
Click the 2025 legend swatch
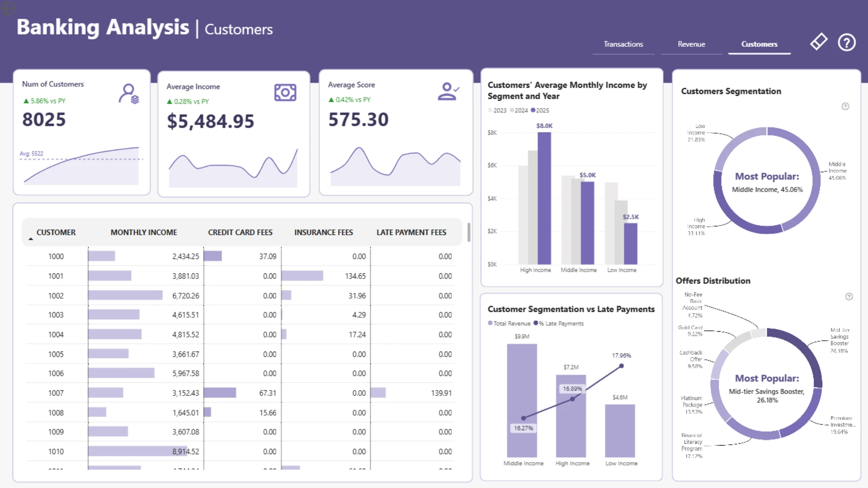point(533,110)
